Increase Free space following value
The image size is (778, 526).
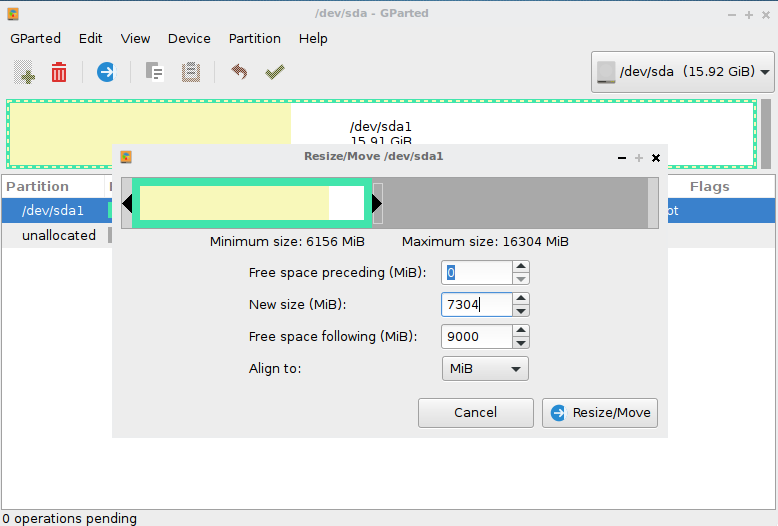pyautogui.click(x=520, y=330)
